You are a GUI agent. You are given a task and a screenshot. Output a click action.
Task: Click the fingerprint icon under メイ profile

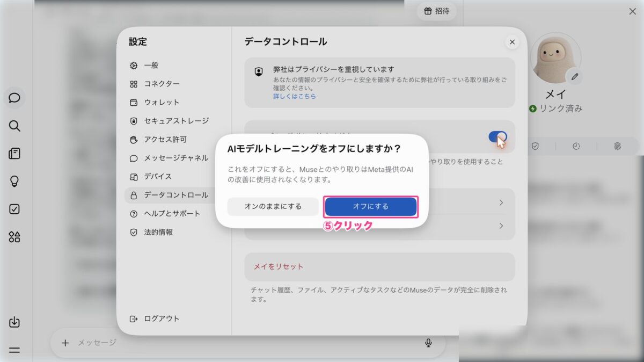[618, 146]
